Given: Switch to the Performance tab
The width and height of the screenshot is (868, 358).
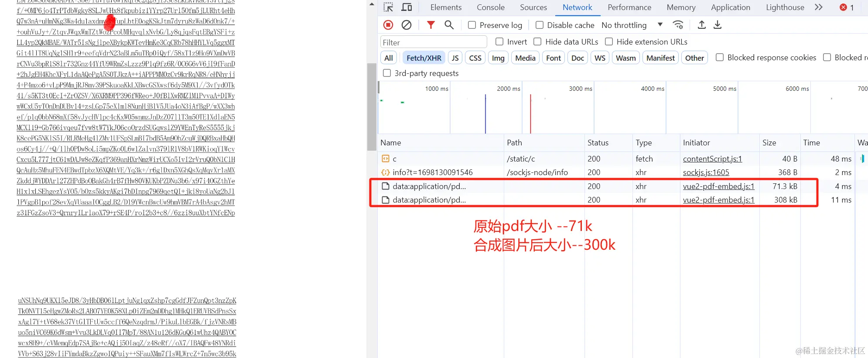Looking at the screenshot, I should [629, 7].
